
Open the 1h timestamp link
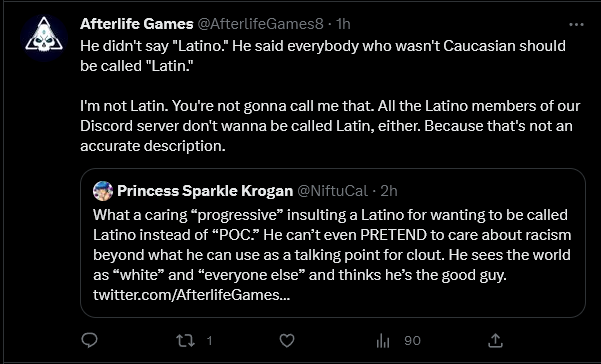coord(343,24)
